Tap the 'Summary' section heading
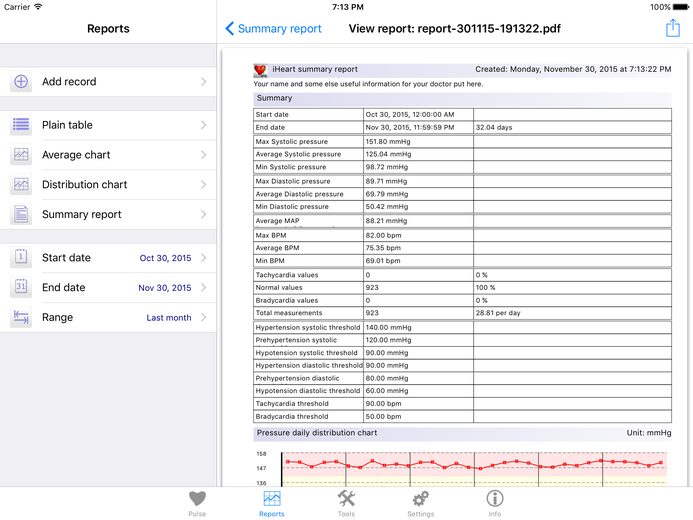The image size is (693, 520). coord(274,98)
